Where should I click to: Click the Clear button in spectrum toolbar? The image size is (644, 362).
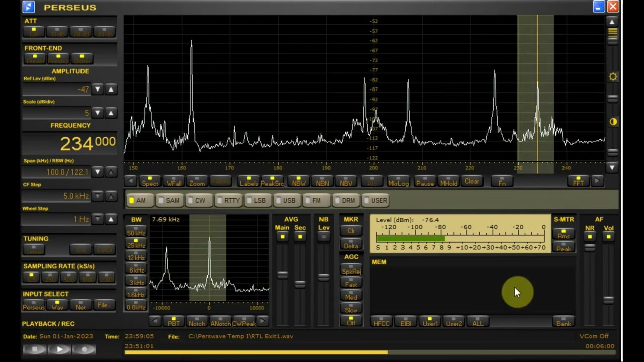(x=472, y=182)
